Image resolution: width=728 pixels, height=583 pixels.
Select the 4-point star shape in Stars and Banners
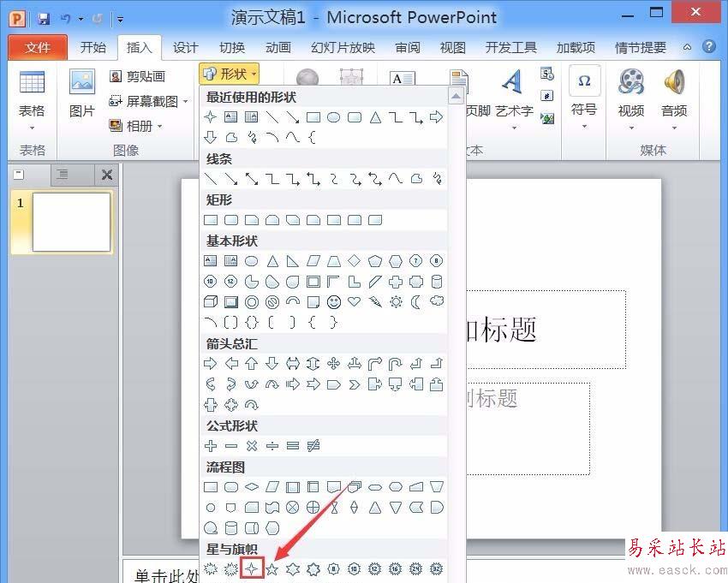click(252, 568)
